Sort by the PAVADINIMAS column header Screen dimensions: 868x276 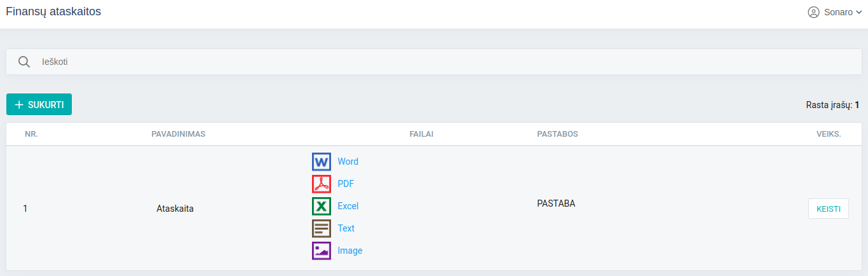[178, 134]
